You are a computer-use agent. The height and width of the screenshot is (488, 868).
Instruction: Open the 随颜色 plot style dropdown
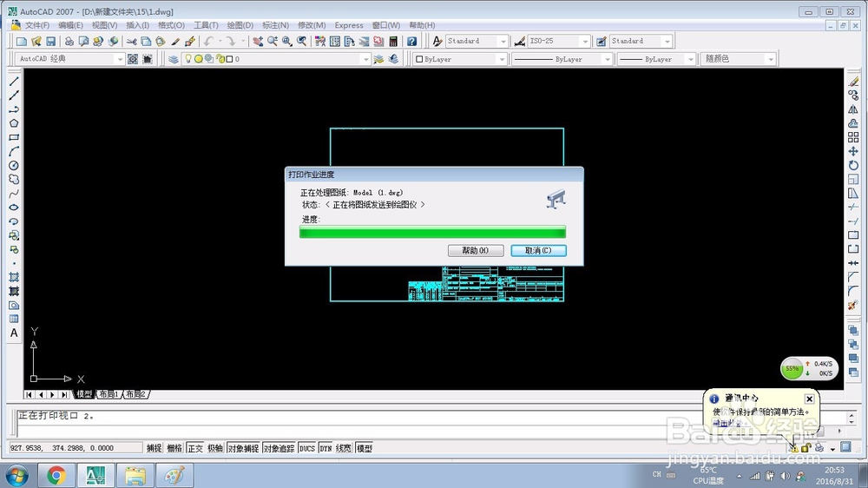point(771,59)
